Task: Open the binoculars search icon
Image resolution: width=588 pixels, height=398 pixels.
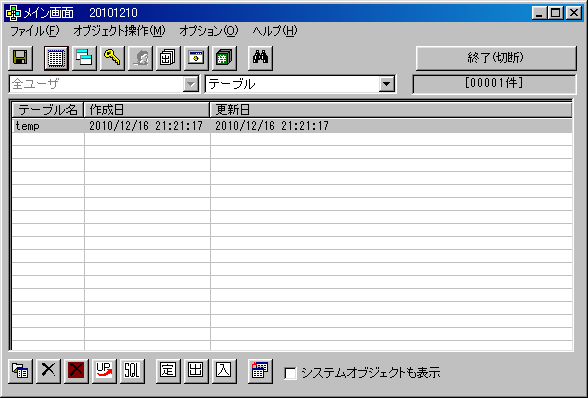Action: click(x=260, y=58)
